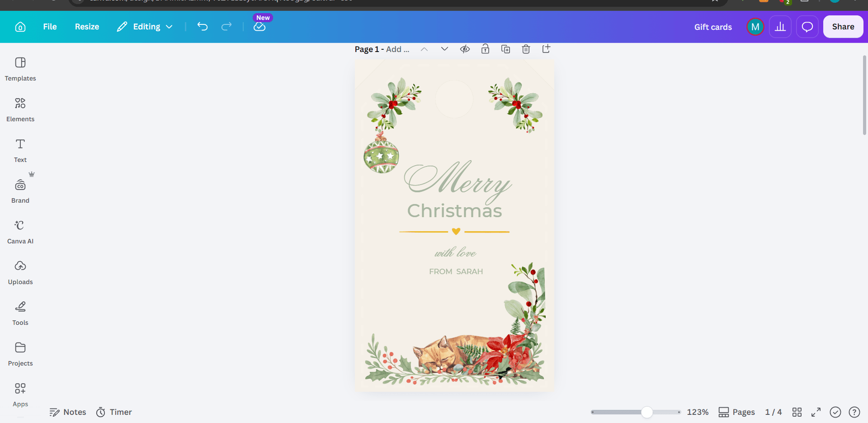Open the Text panel
Viewport: 868px width, 423px height.
click(20, 150)
